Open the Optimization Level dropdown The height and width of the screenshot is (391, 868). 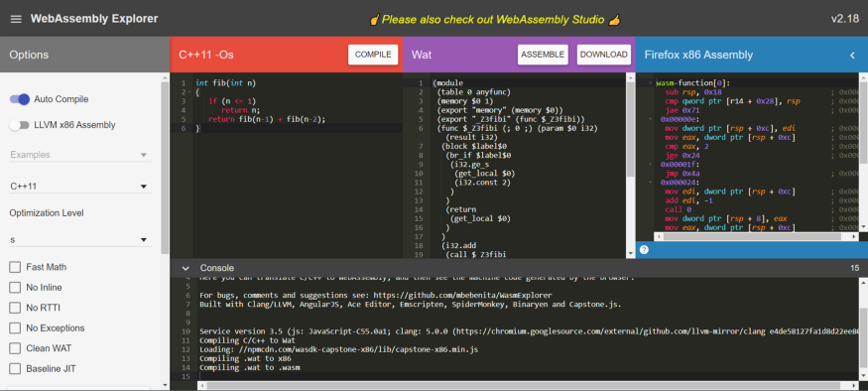[80, 240]
